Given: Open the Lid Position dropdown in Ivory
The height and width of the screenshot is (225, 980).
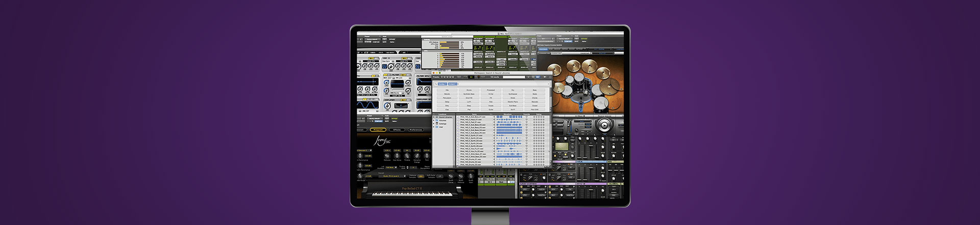Looking at the screenshot, I should coord(391,167).
